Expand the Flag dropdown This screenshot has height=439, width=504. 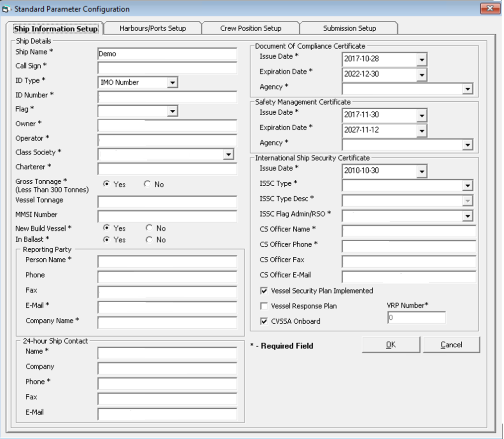click(172, 111)
